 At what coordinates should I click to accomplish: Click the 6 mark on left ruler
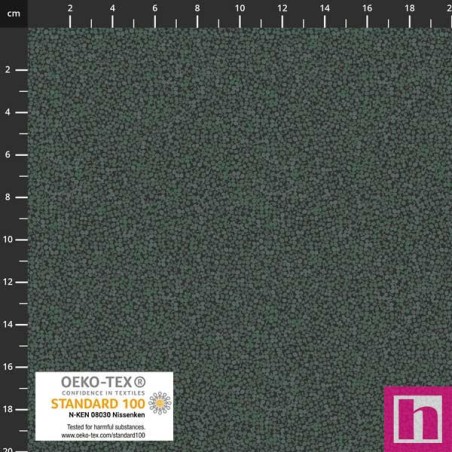8,155
